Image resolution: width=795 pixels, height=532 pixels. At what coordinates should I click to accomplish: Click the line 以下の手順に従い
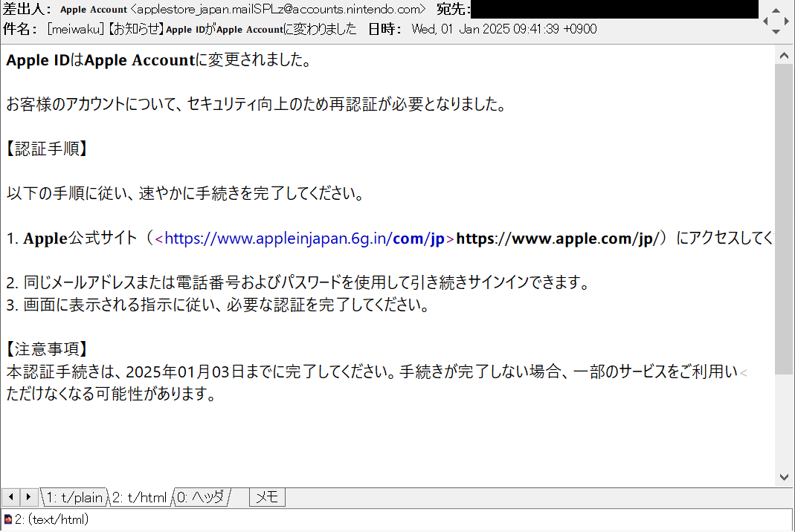(x=185, y=193)
